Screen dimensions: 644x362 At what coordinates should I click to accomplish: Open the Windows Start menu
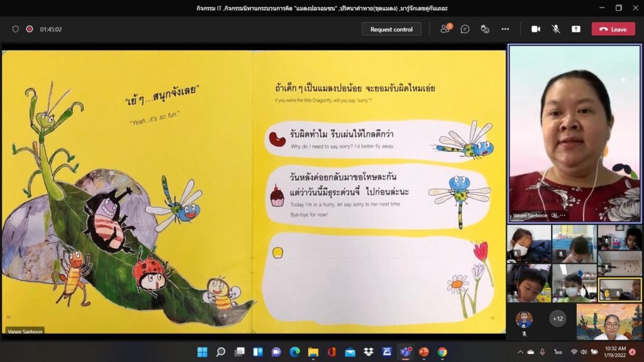coord(203,352)
